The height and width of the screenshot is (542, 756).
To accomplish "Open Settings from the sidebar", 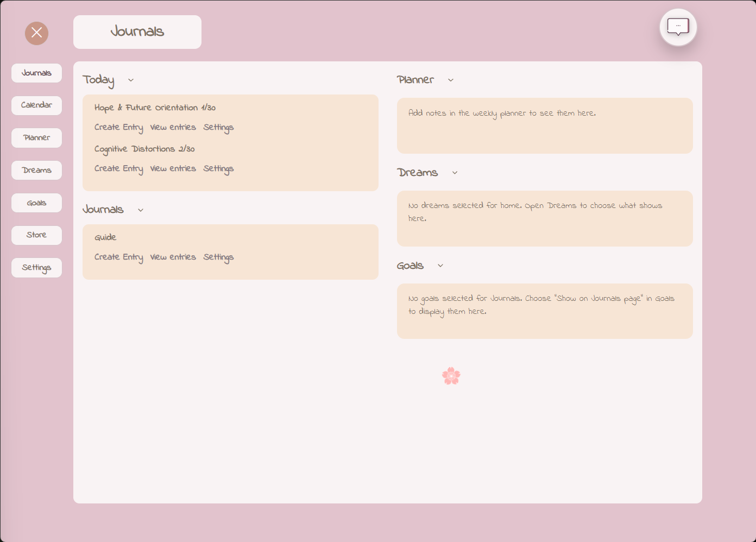I will pos(36,267).
